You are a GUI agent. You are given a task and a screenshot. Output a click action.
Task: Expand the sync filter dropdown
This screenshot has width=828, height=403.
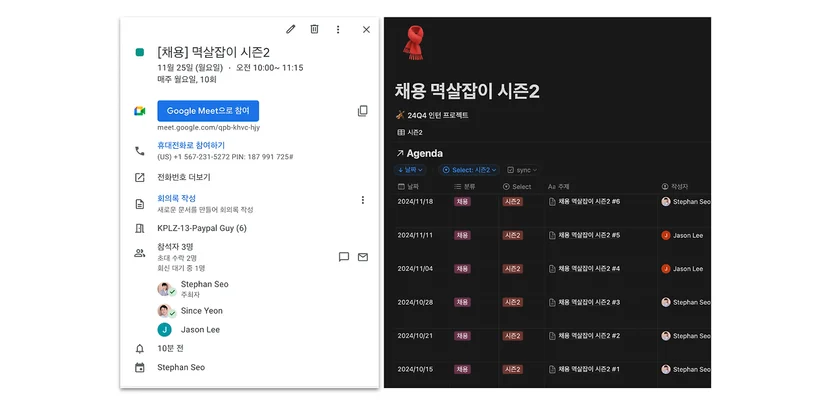point(522,170)
